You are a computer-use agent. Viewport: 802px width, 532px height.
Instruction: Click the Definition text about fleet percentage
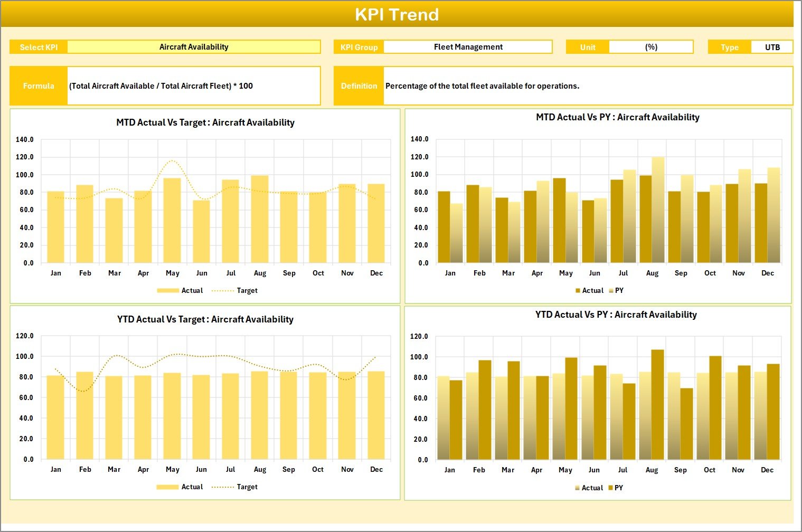pos(482,86)
